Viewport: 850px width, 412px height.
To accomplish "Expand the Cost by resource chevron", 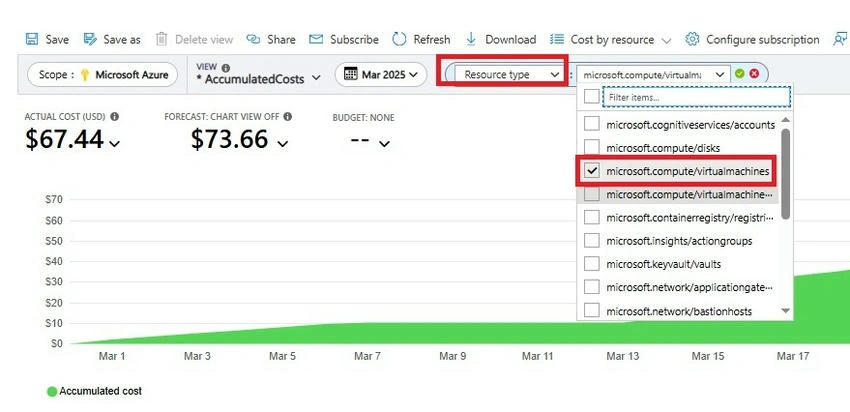I will [667, 41].
